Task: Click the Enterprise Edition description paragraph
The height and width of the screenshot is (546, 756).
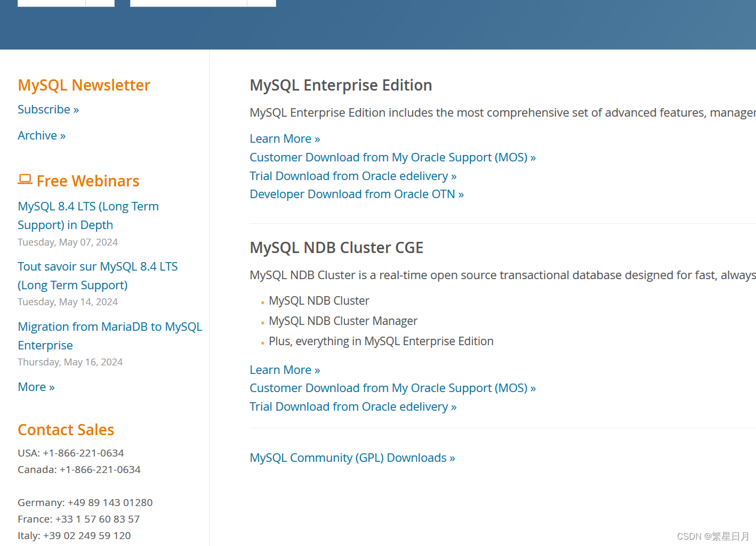Action: point(503,112)
